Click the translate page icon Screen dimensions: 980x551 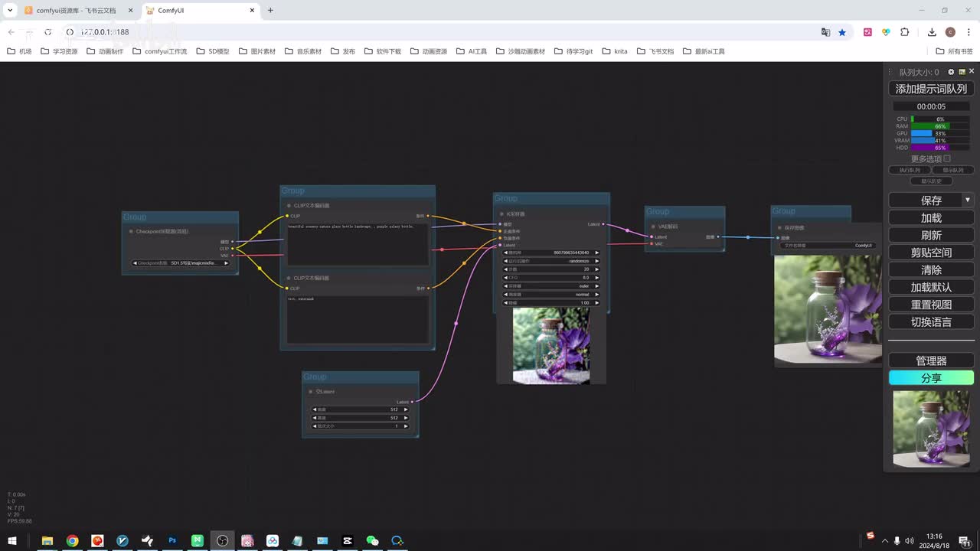[x=825, y=32]
